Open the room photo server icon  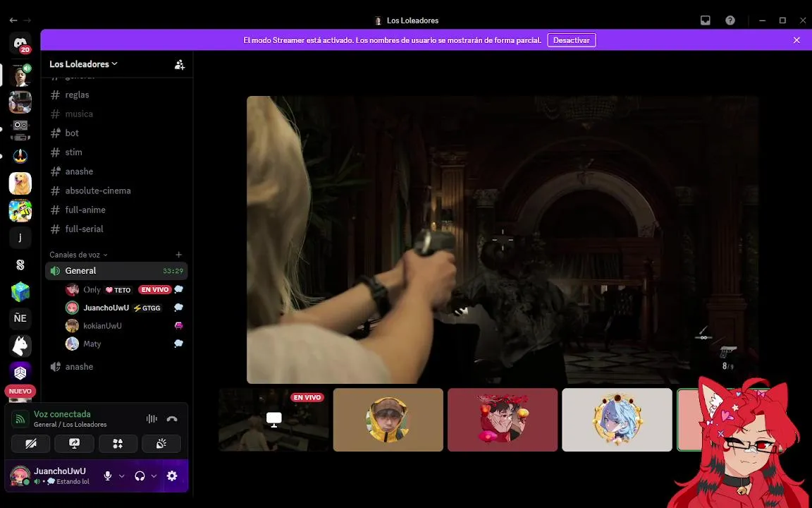pyautogui.click(x=20, y=102)
